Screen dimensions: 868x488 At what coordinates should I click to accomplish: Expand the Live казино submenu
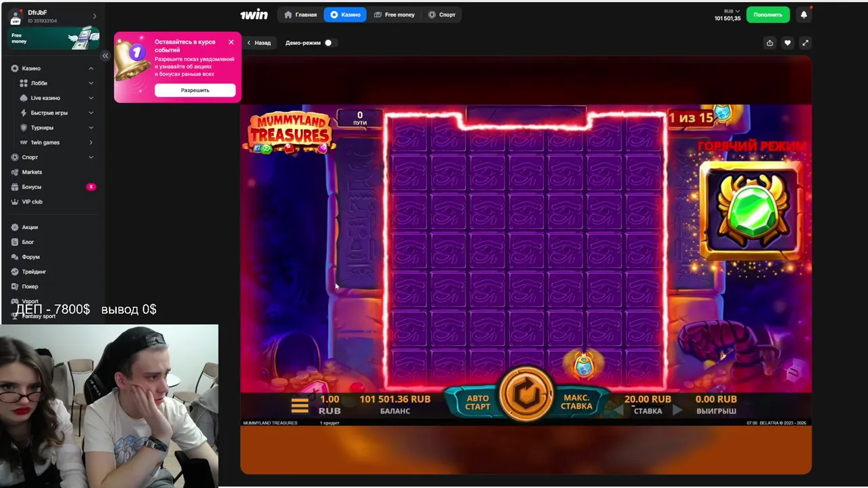[x=91, y=98]
